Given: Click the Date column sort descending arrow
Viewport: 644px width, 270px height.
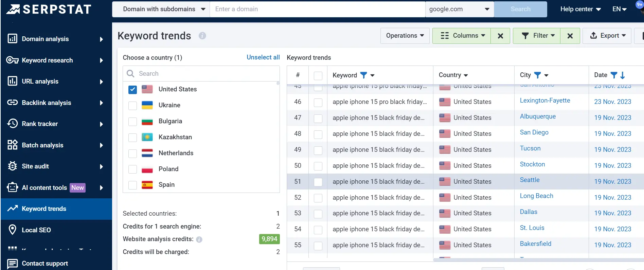Looking at the screenshot, I should (623, 75).
